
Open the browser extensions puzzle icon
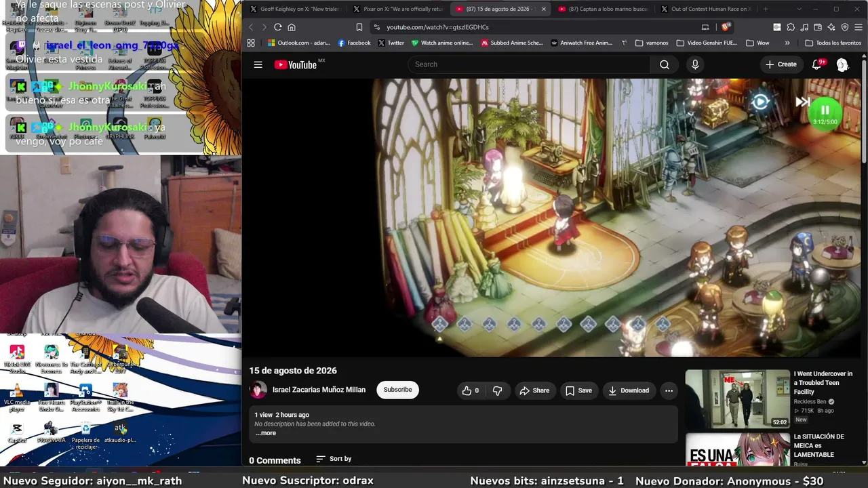791,27
